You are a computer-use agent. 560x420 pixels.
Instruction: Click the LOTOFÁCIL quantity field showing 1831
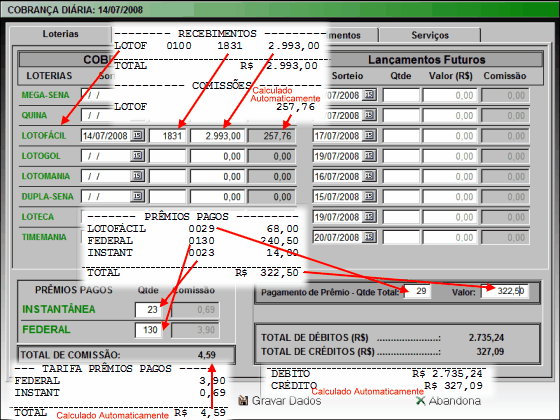point(168,136)
